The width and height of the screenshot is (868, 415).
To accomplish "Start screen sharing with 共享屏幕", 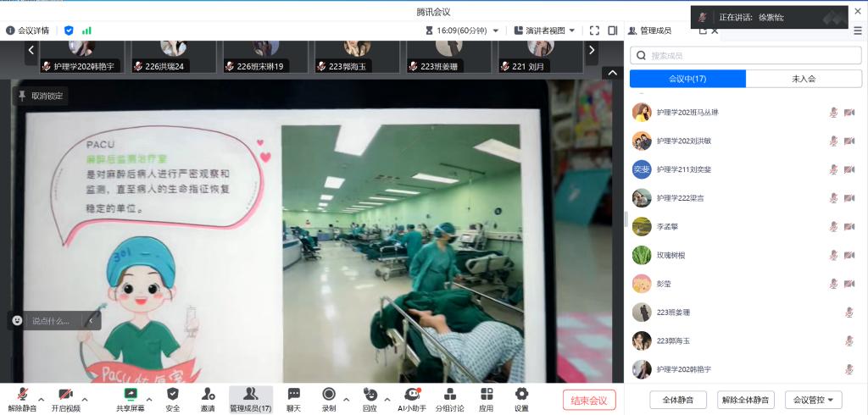I will click(x=130, y=399).
